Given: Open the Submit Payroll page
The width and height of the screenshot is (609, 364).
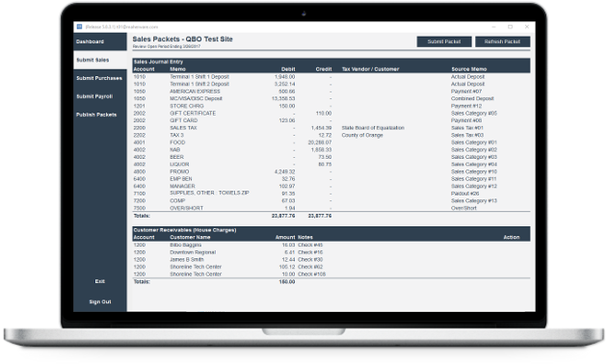Looking at the screenshot, I should click(100, 96).
